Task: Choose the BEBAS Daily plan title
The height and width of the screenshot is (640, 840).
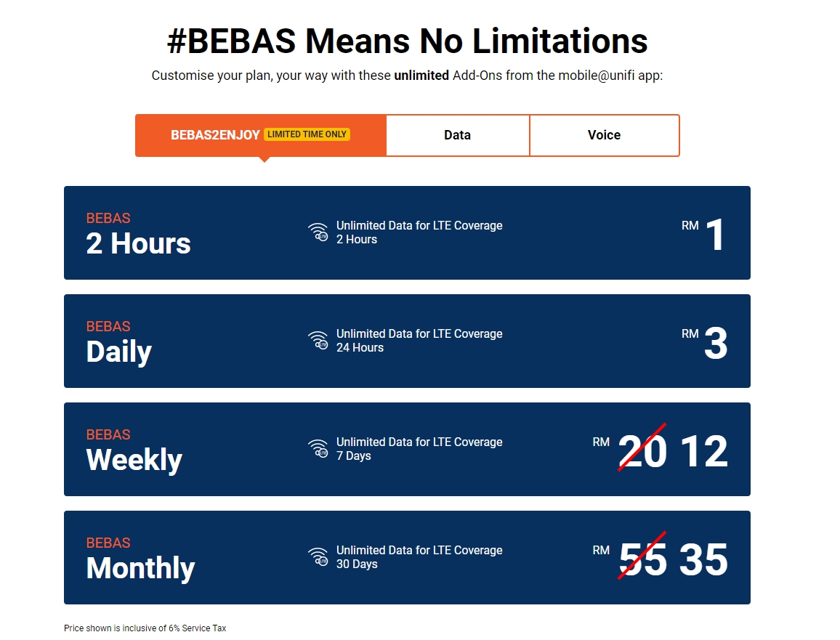Action: (119, 352)
